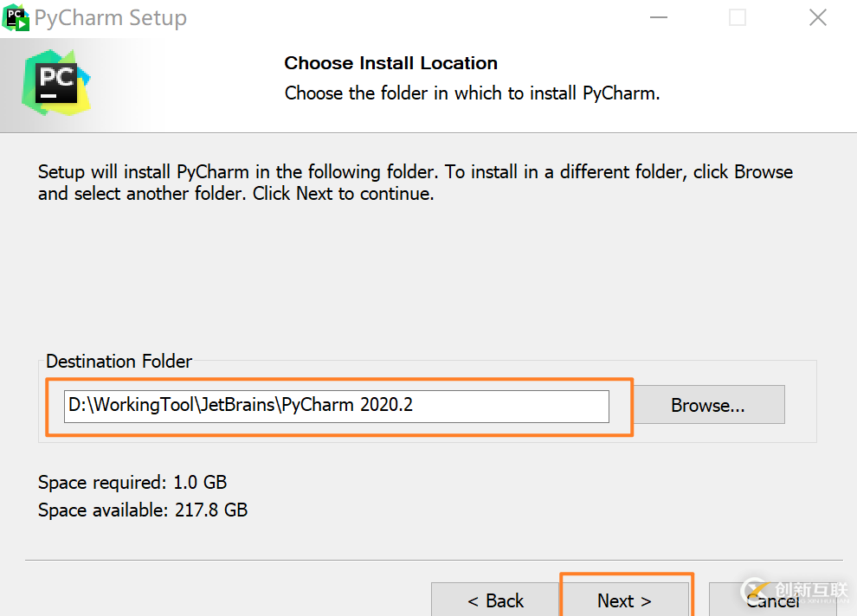Click the Space required 1.0 GB text
The width and height of the screenshot is (857, 616).
pos(132,483)
